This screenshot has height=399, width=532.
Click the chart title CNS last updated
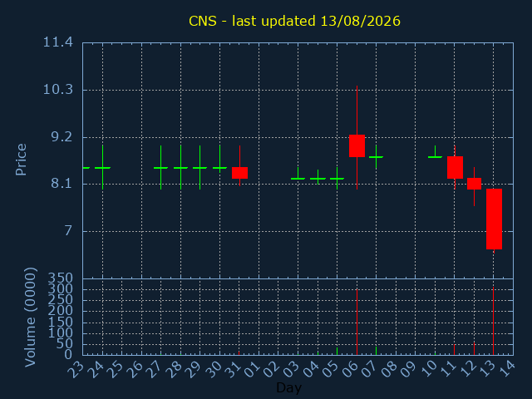(294, 21)
